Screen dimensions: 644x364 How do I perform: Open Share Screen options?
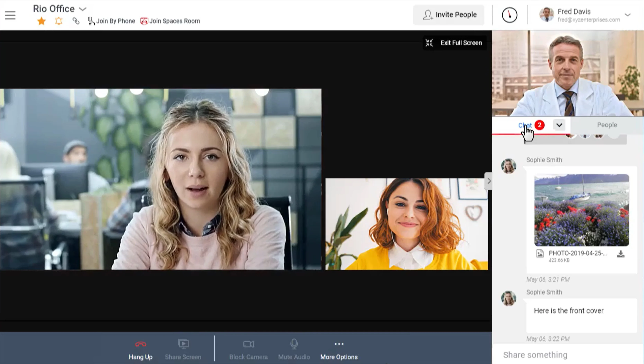[x=183, y=349]
